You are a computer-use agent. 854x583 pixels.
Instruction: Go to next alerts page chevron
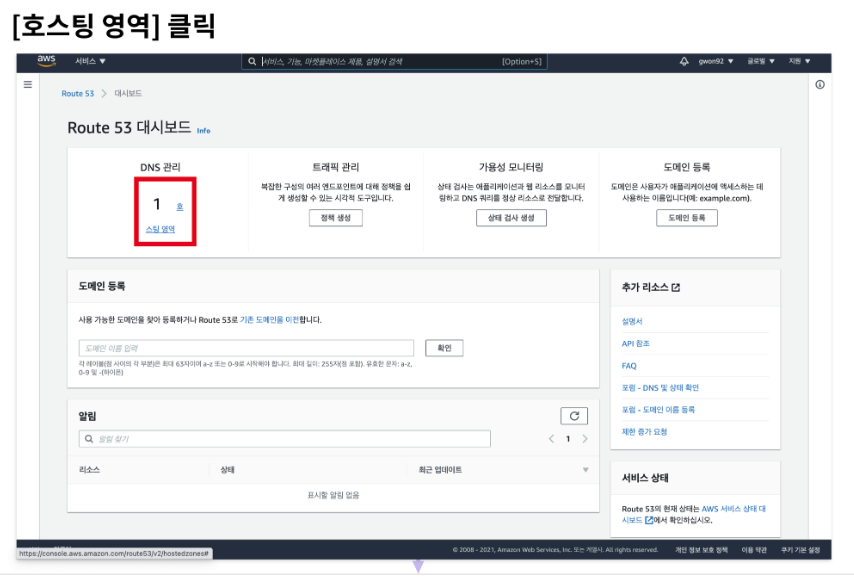585,439
